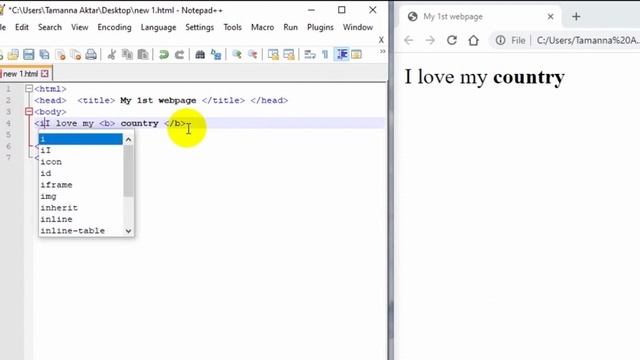The image size is (640, 360).
Task: Reload the browser page
Action: 451,40
